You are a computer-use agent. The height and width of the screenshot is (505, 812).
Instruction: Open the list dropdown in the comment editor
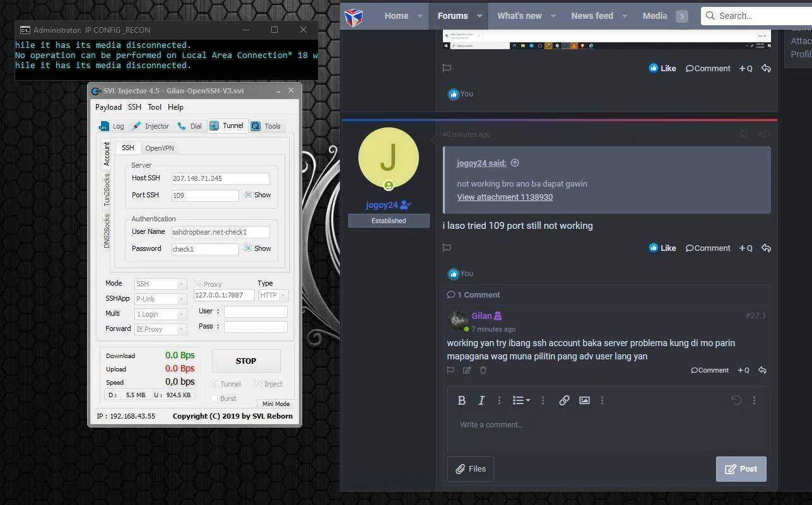click(x=521, y=400)
